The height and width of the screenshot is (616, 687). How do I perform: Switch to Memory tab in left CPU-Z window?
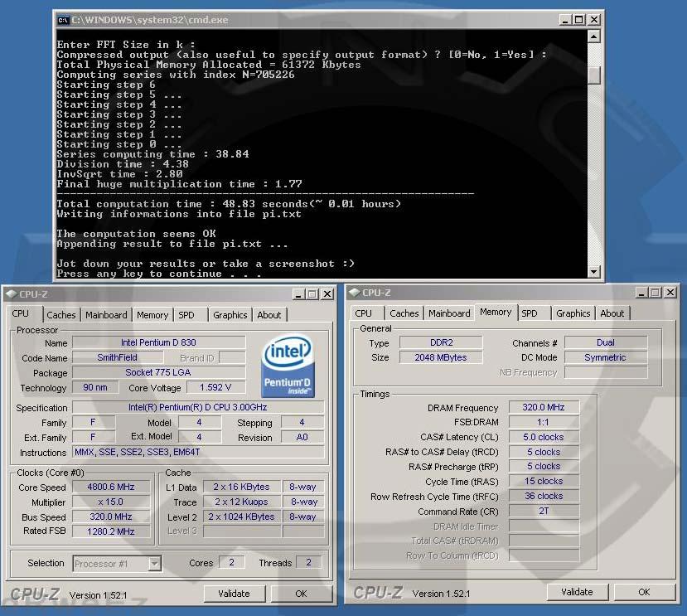point(152,315)
